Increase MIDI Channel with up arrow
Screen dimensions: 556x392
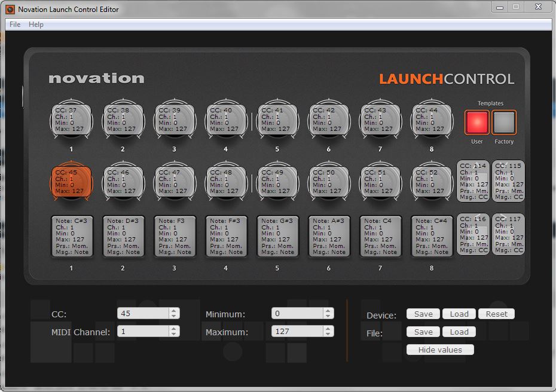click(174, 329)
